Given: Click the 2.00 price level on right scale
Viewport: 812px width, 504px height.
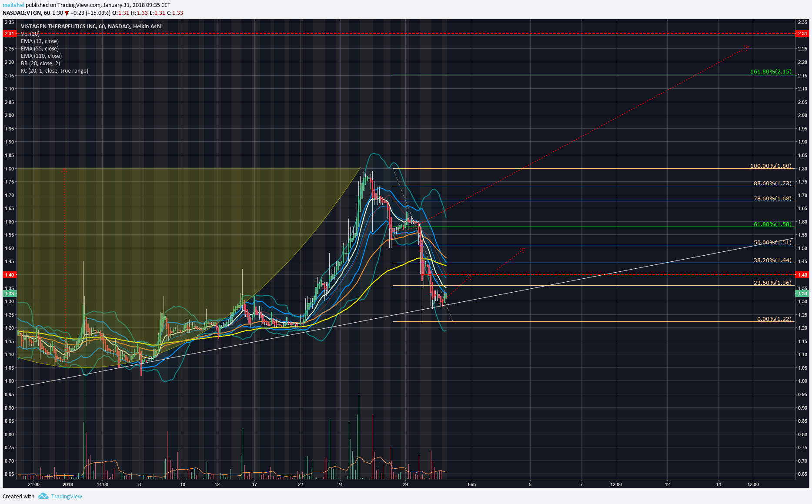Looking at the screenshot, I should point(803,115).
